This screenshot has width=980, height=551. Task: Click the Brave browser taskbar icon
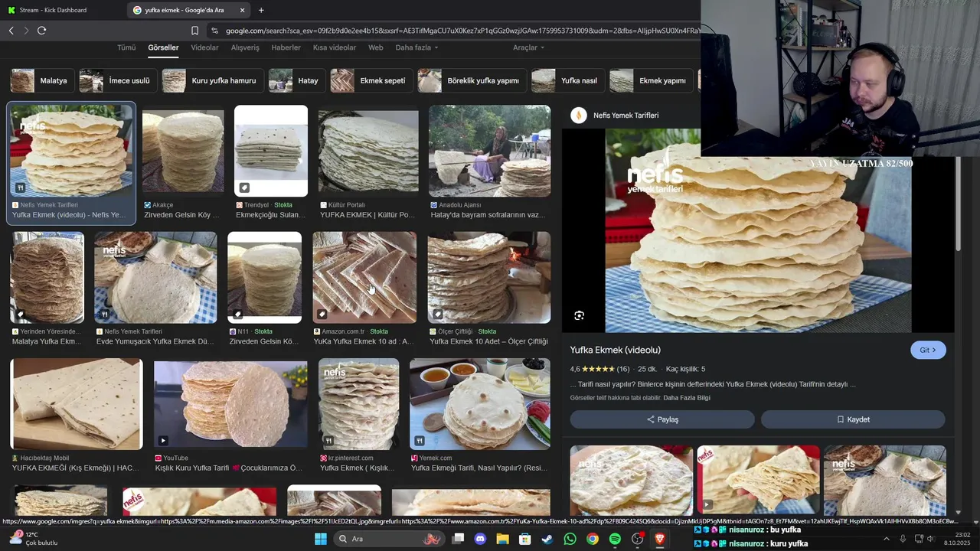[x=659, y=539]
